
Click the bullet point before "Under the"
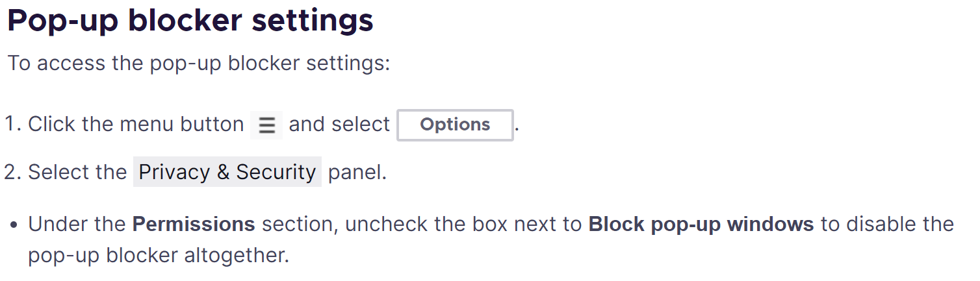[x=14, y=226]
